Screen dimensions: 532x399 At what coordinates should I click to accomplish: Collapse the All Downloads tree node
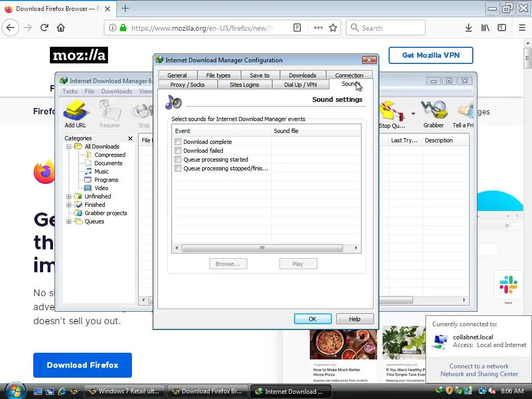click(x=69, y=147)
